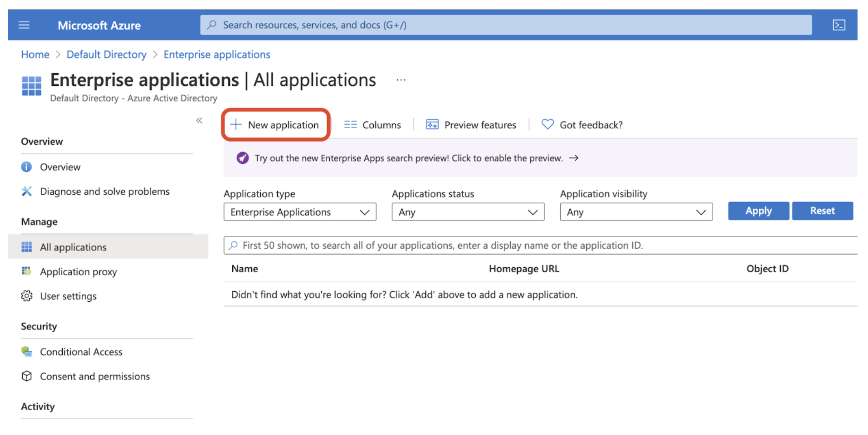Go to Home breadcrumb

click(x=35, y=54)
